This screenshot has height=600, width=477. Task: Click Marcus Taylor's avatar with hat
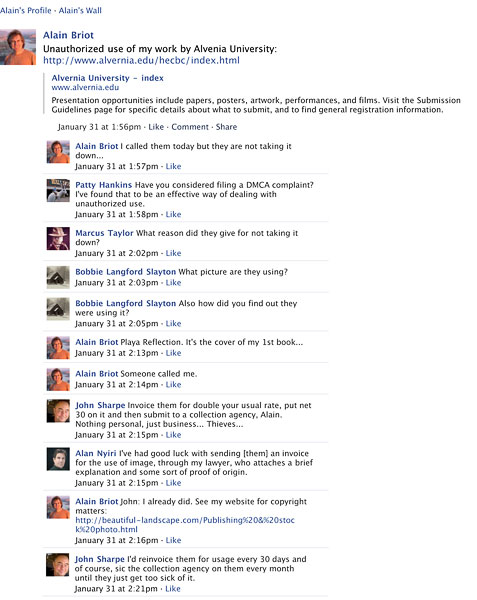click(58, 238)
